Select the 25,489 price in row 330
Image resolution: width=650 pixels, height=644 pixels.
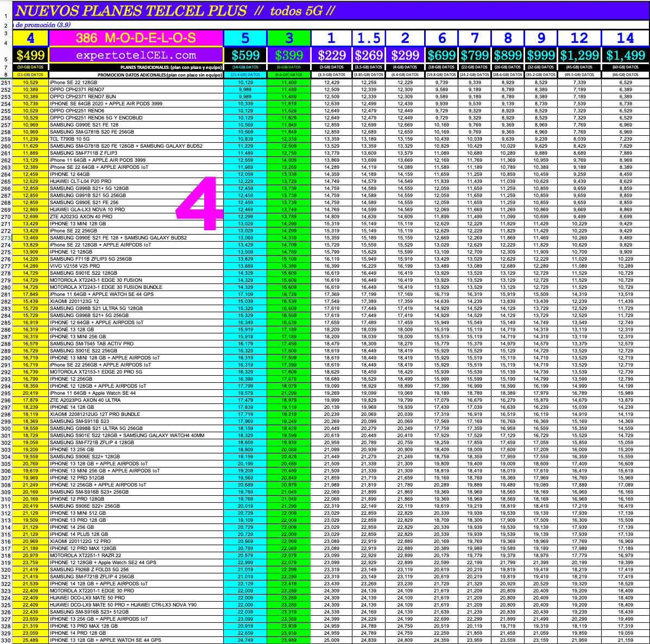pyautogui.click(x=30, y=640)
